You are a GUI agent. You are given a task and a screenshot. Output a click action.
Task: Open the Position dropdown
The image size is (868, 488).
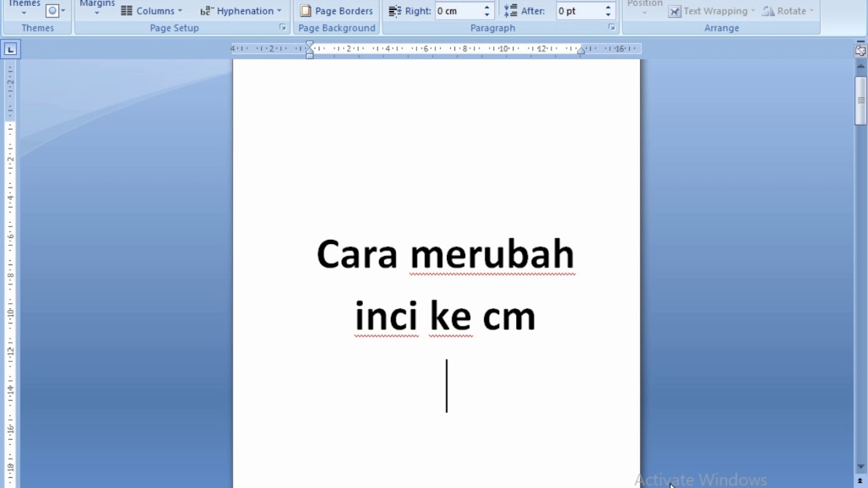tap(644, 7)
